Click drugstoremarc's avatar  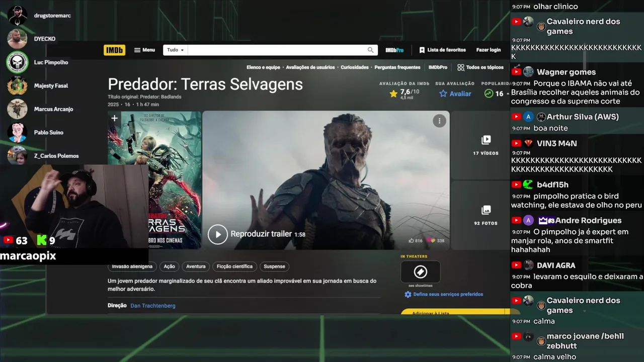[x=17, y=16]
